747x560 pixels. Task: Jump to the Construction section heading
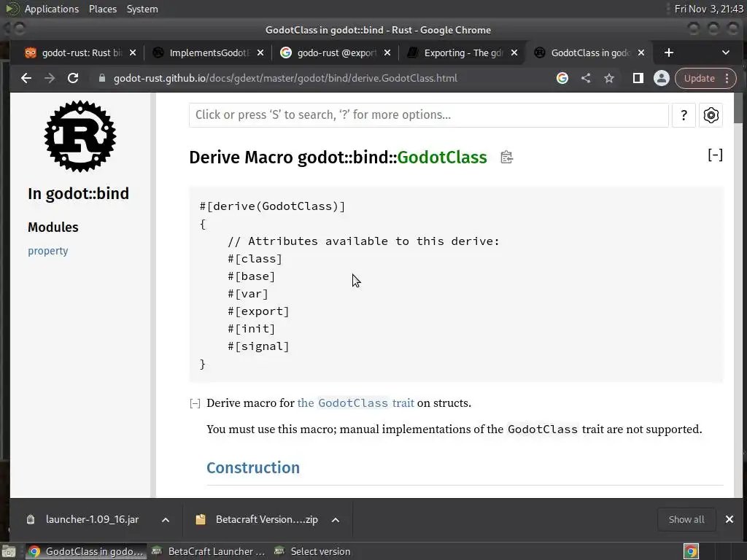pyautogui.click(x=253, y=467)
